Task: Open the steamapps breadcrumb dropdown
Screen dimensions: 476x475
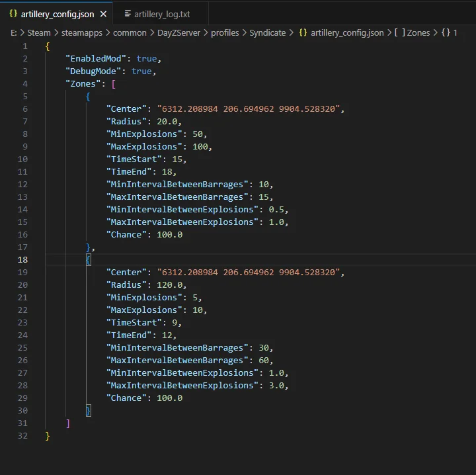Action: click(x=81, y=32)
